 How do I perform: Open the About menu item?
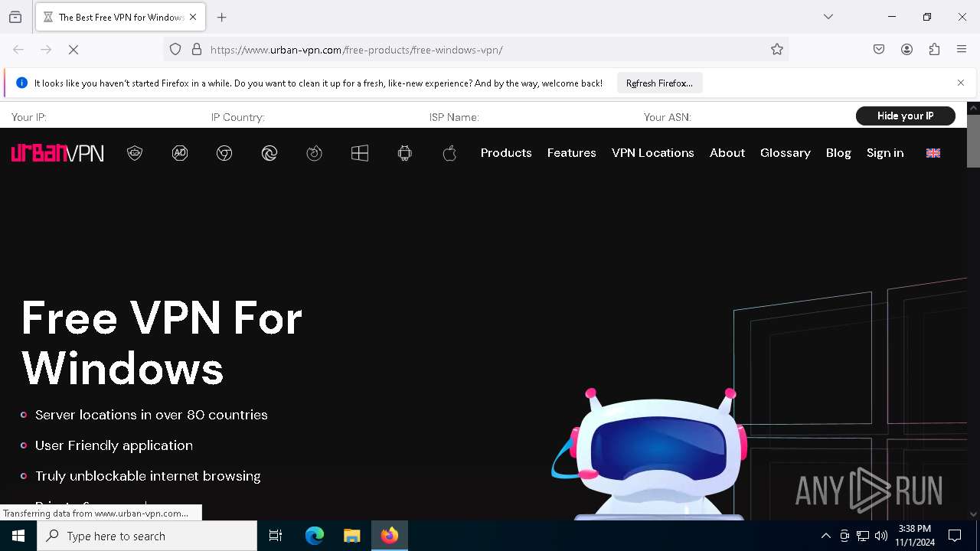[x=727, y=153]
